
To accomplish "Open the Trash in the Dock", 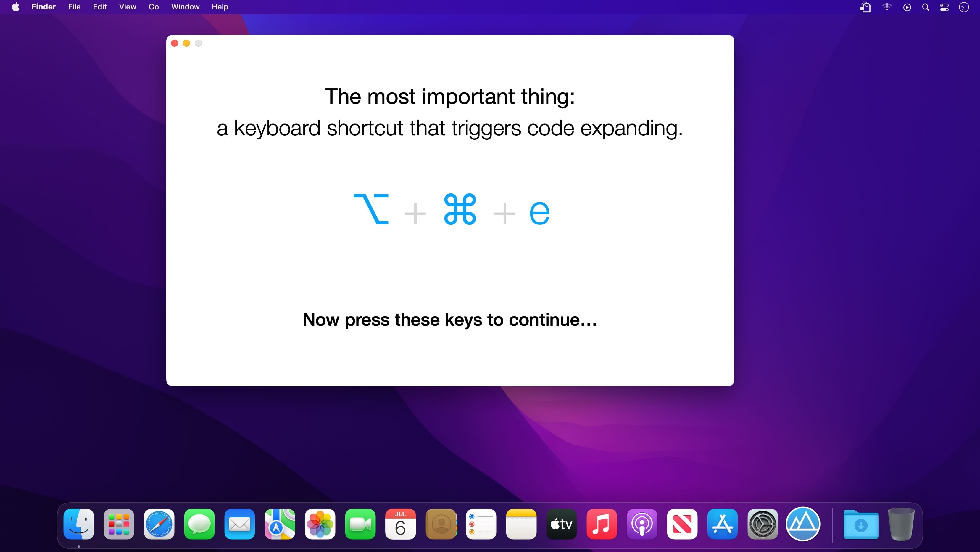I will (x=901, y=524).
